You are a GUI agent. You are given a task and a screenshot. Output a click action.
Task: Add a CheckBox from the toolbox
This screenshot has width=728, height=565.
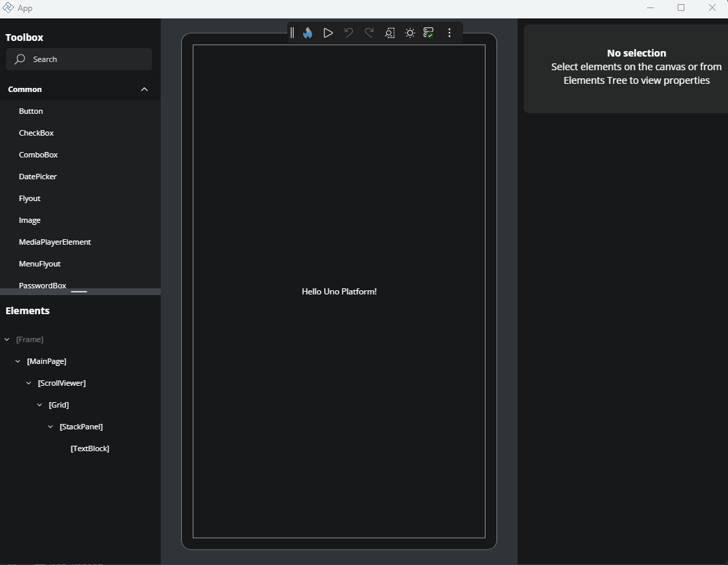(36, 132)
